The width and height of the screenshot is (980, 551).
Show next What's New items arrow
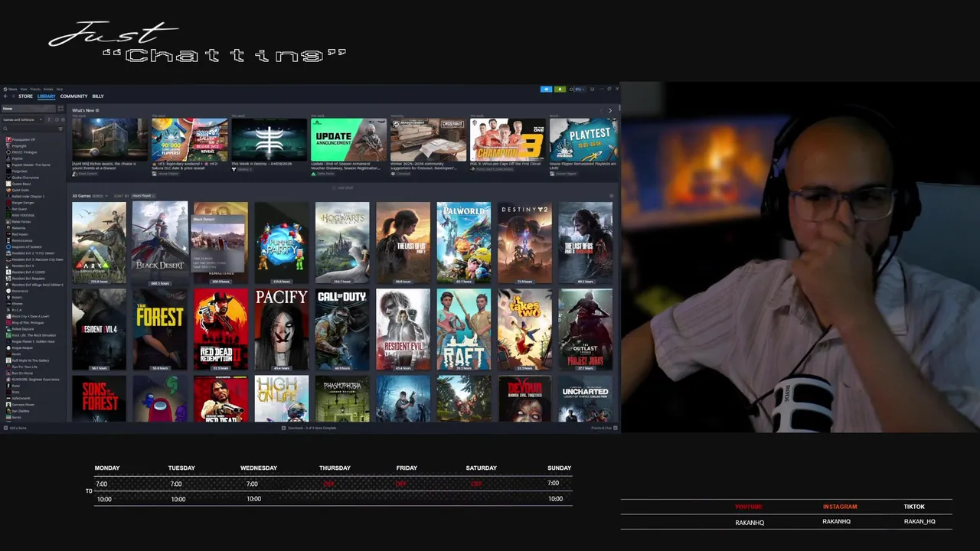pos(610,110)
